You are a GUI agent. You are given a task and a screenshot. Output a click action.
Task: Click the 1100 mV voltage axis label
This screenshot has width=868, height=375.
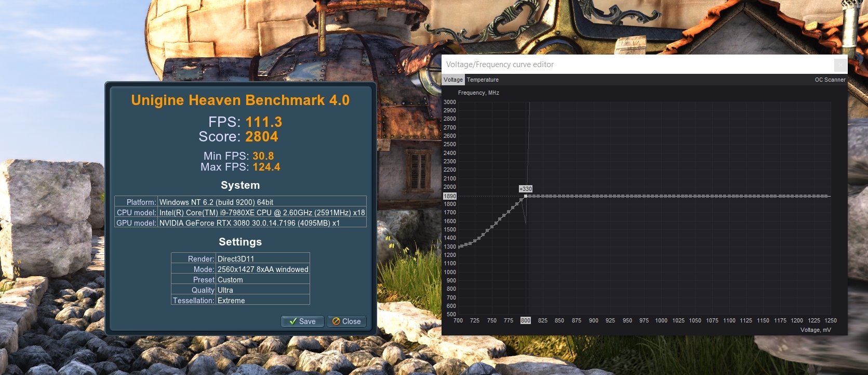[x=729, y=320]
